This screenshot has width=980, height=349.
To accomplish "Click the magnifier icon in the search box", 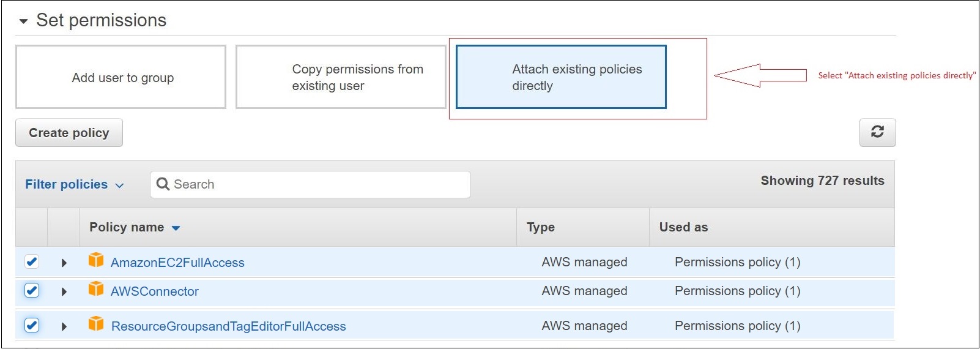I will click(x=163, y=184).
